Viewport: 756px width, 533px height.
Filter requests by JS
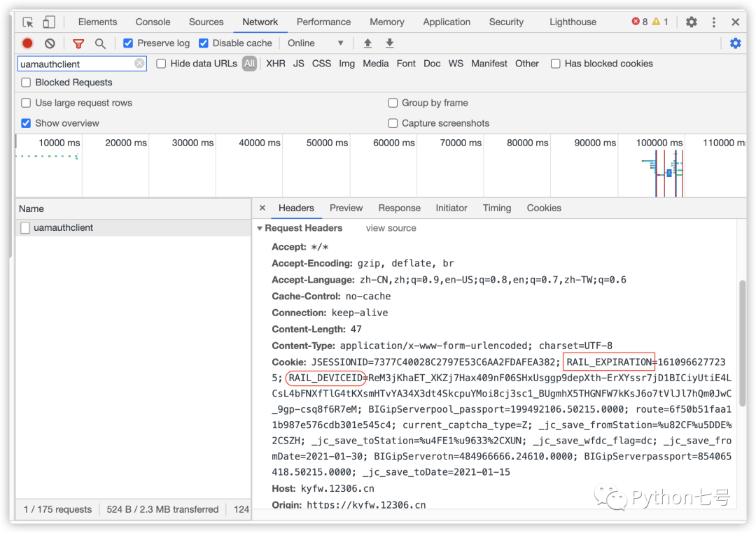[298, 64]
